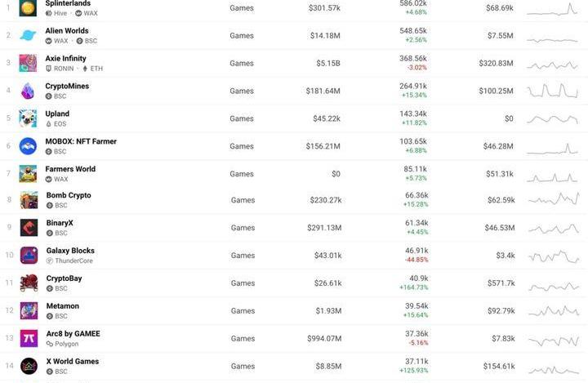Click the Polygon chain tag under Arc8
Image resolution: width=588 pixels, height=383 pixels.
click(63, 344)
